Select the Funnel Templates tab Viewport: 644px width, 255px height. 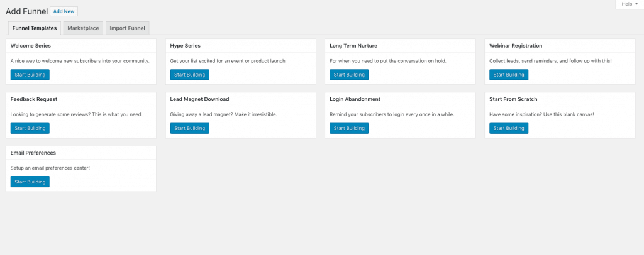35,28
